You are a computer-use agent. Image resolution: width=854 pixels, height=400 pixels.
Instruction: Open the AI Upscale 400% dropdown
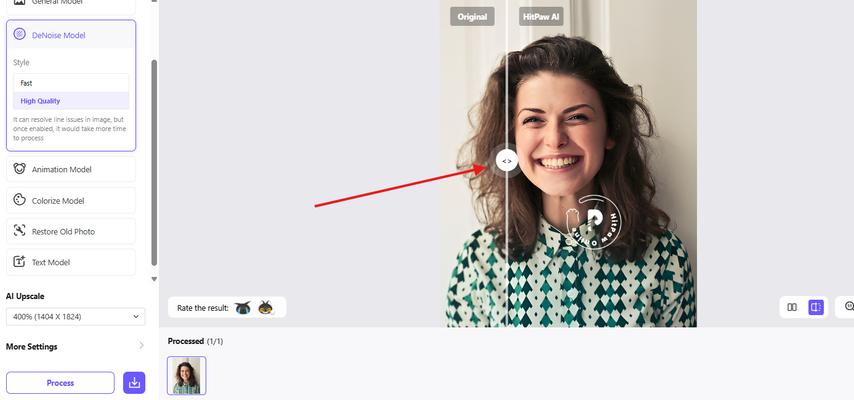(76, 317)
